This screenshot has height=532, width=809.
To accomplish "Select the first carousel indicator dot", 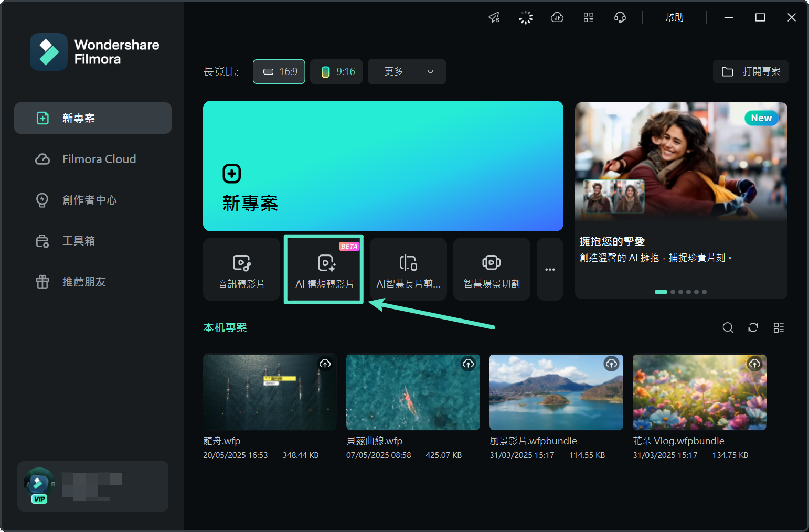I will (x=661, y=292).
